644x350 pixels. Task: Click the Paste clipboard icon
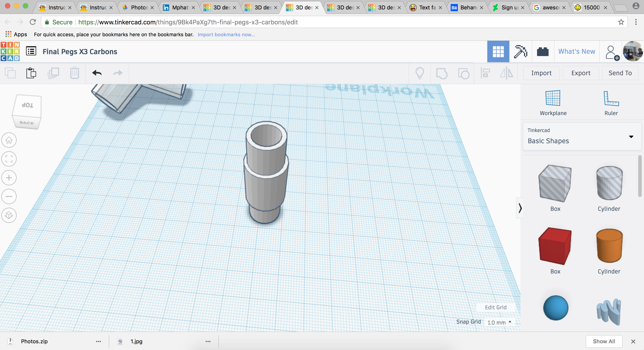point(31,73)
